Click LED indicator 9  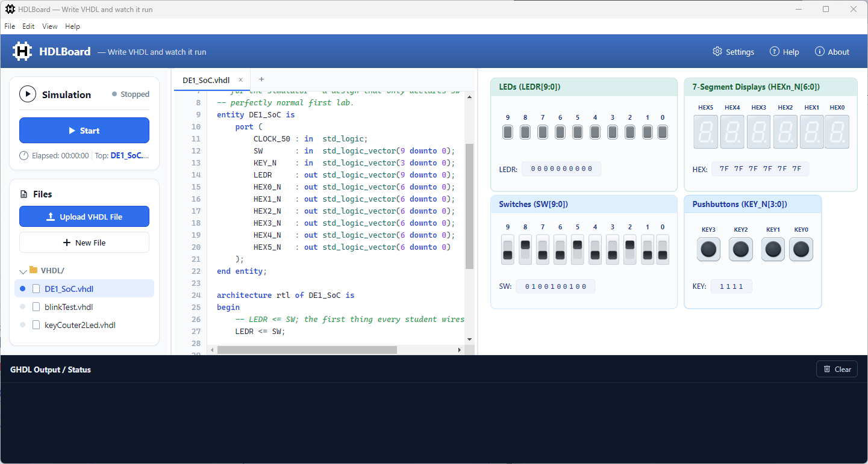508,132
